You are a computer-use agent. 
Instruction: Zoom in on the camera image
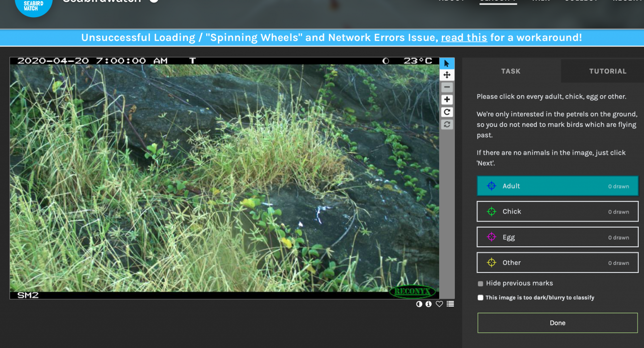pyautogui.click(x=447, y=100)
